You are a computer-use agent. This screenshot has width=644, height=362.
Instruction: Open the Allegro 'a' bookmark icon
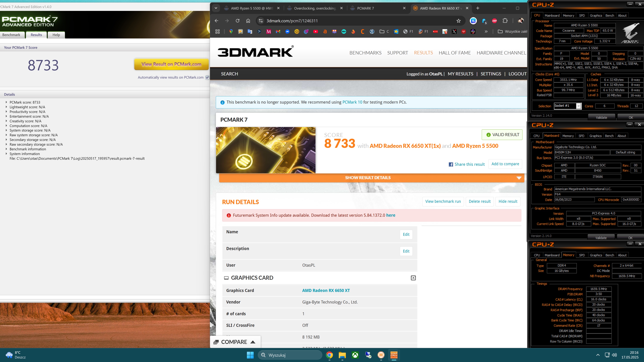coord(325,32)
